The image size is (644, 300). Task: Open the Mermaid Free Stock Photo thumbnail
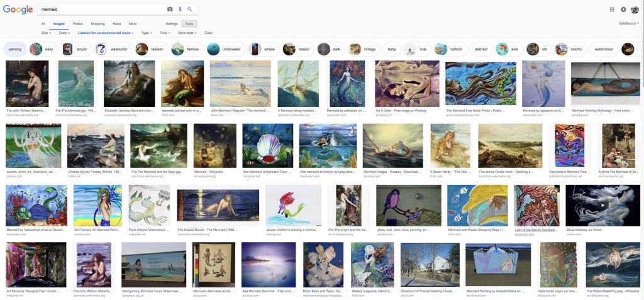[x=480, y=84]
